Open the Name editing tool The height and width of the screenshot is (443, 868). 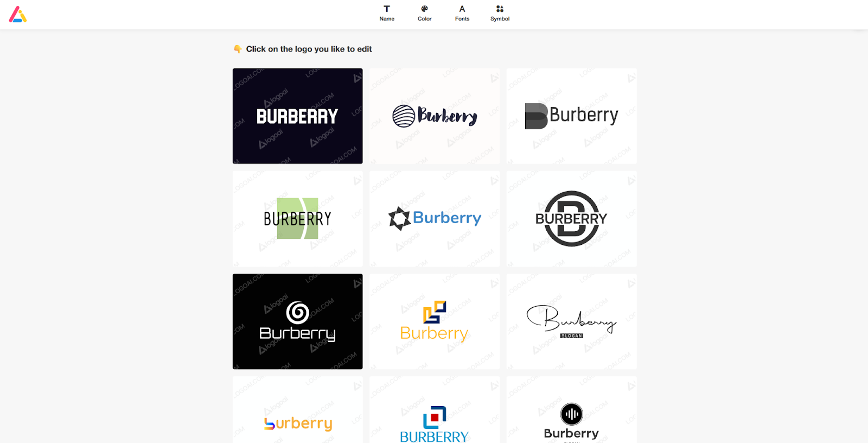point(387,13)
